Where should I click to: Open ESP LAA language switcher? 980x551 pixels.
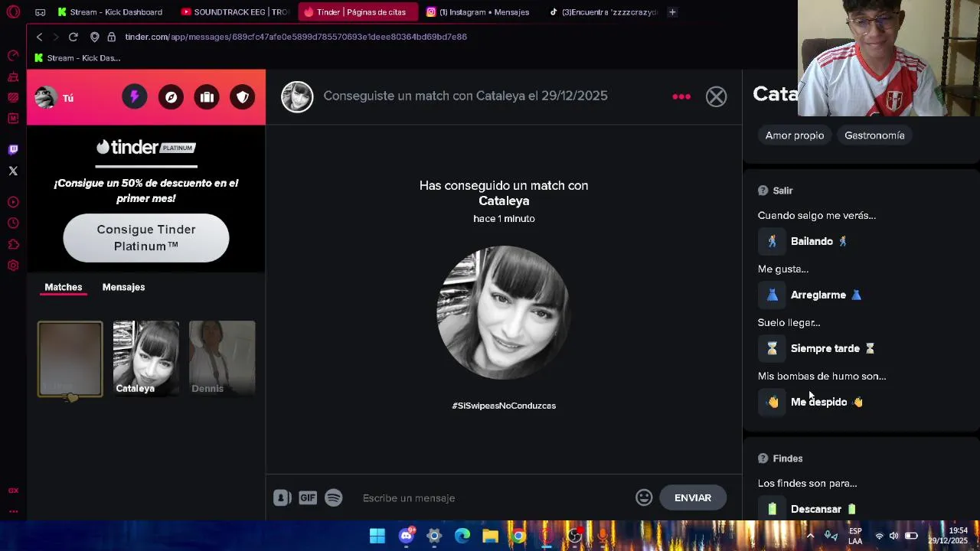(855, 536)
